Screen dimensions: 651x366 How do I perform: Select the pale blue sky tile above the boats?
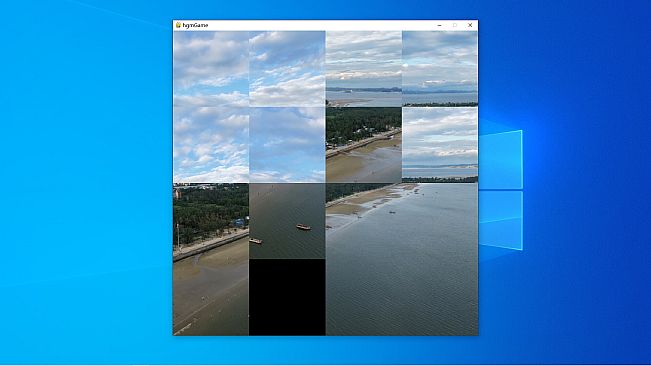click(x=287, y=145)
